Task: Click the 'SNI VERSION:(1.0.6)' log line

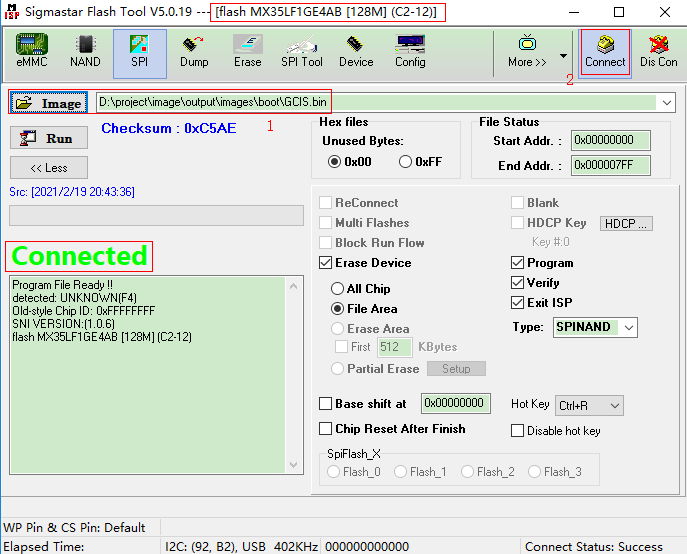Action: point(64,324)
